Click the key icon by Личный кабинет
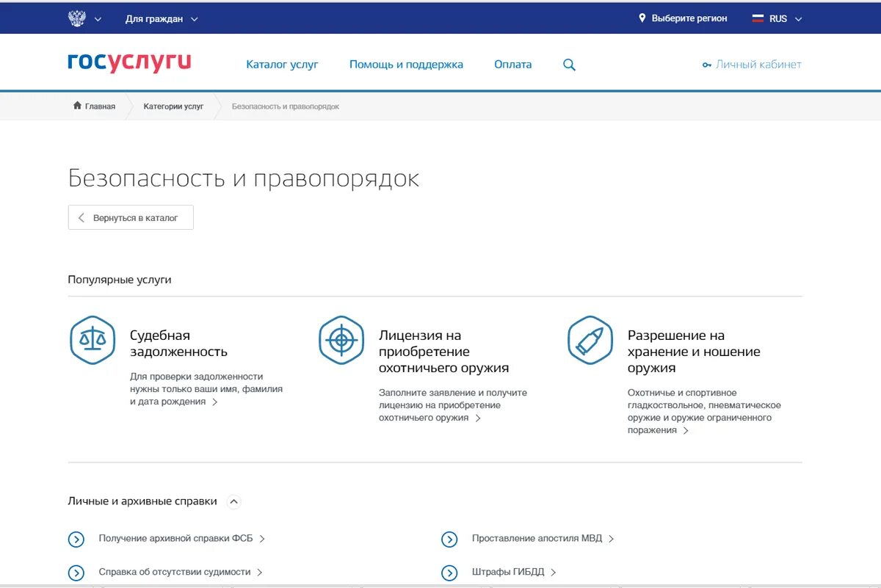 (707, 65)
